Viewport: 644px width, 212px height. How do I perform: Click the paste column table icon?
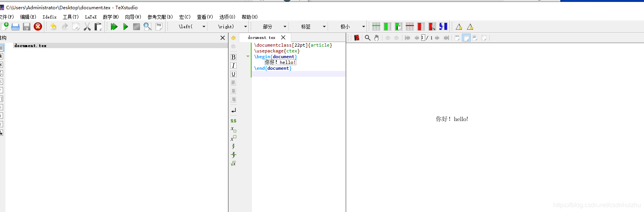[399, 27]
